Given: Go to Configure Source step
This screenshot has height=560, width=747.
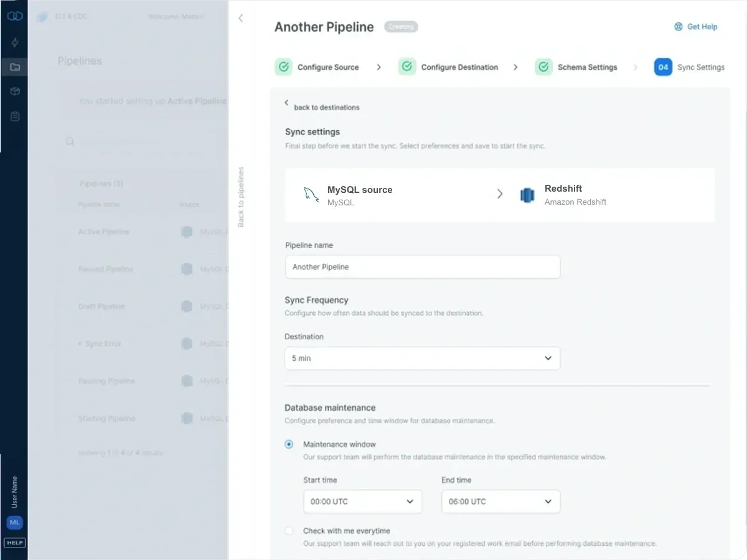Looking at the screenshot, I should (x=328, y=67).
